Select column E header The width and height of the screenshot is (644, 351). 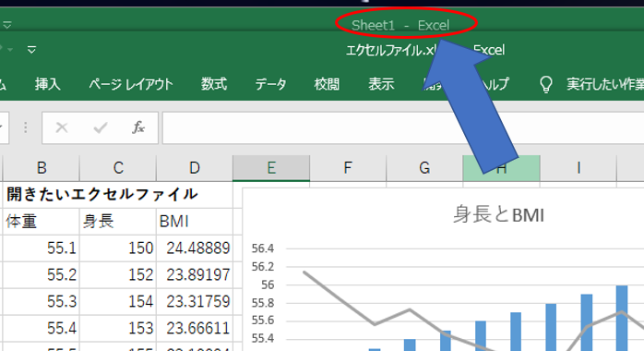pos(271,168)
